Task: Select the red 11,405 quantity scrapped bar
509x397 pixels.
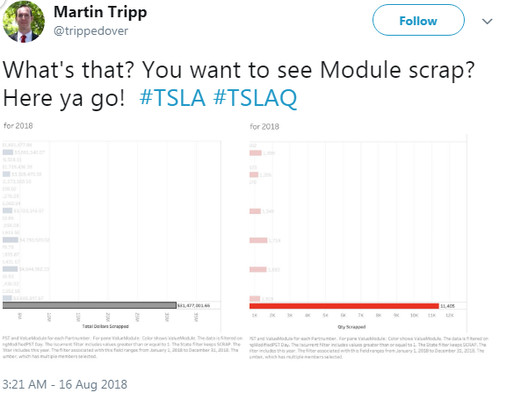Action: (344, 306)
